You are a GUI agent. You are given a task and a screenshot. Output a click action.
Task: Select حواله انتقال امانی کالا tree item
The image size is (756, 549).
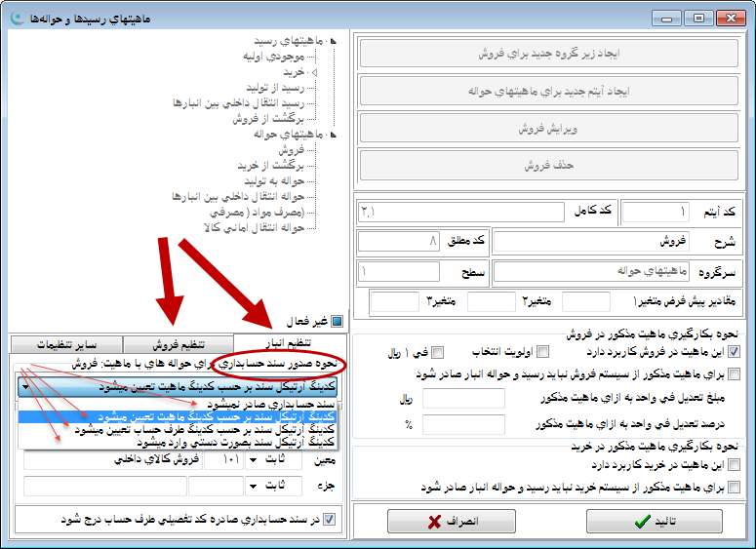254,227
